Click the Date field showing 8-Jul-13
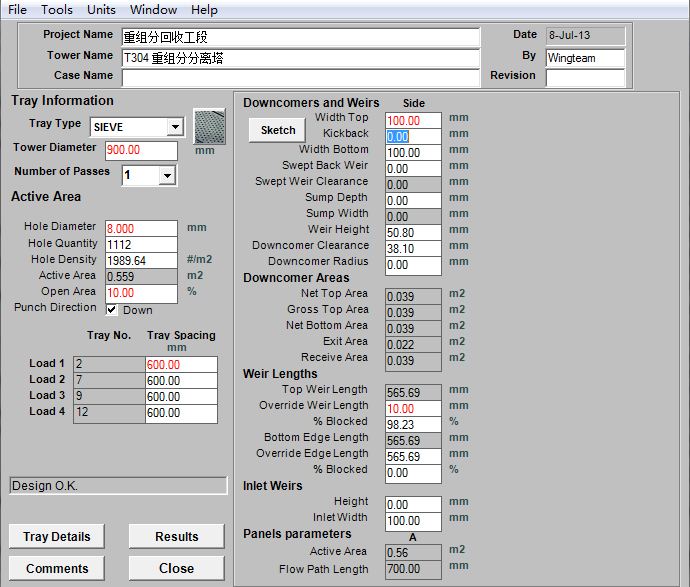 [x=585, y=36]
